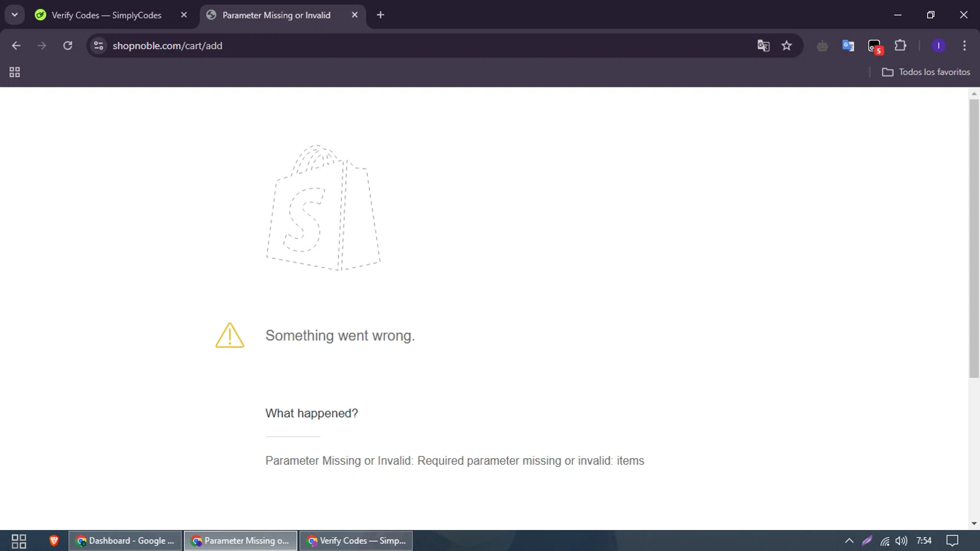Open the Windows Start menu

[19, 541]
